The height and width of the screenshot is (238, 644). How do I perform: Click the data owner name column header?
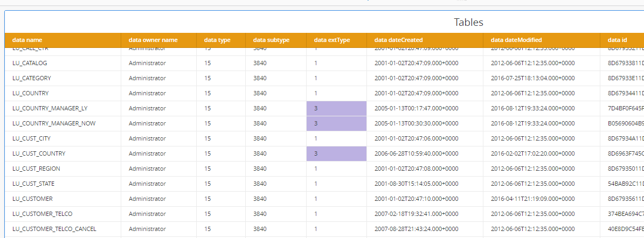(x=153, y=40)
